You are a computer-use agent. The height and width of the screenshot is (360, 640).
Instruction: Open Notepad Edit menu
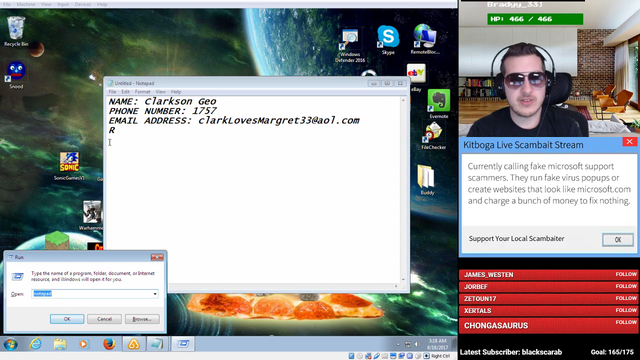click(125, 92)
